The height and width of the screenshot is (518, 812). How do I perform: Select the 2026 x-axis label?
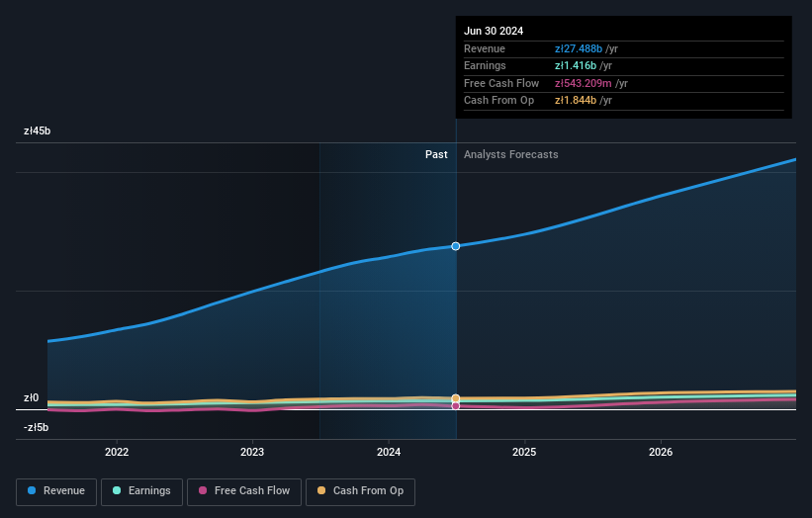661,452
